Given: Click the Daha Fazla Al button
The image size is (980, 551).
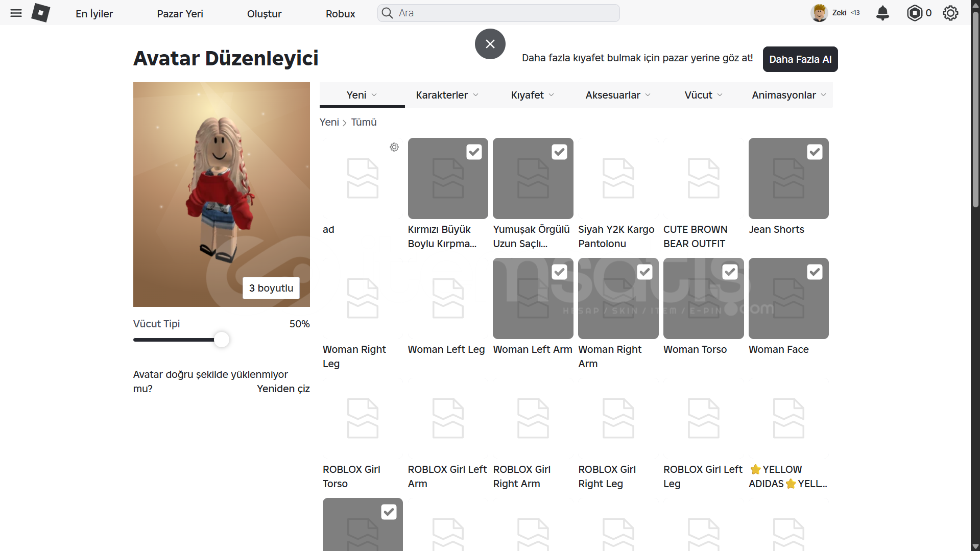Looking at the screenshot, I should (x=800, y=59).
